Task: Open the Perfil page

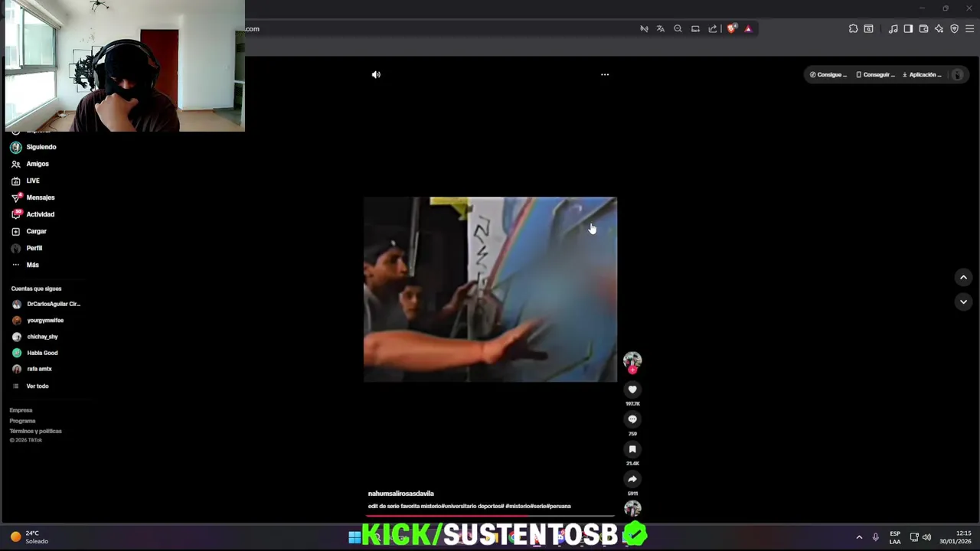Action: [27, 248]
